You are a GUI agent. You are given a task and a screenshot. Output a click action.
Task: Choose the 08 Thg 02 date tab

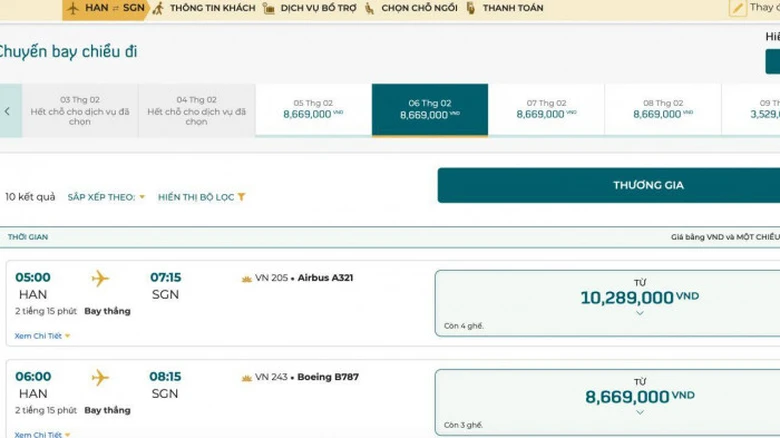(x=662, y=109)
